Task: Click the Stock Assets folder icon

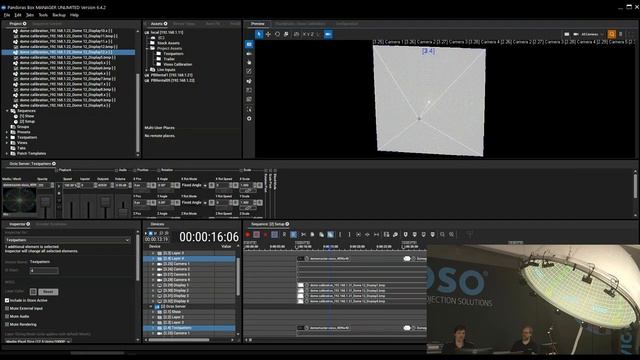Action: 153,43
